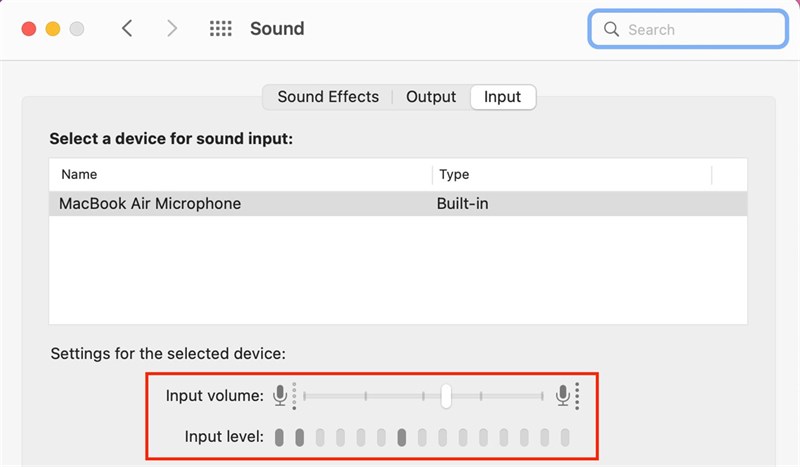This screenshot has width=800, height=467.
Task: Click the last Input level bar
Action: pos(565,437)
